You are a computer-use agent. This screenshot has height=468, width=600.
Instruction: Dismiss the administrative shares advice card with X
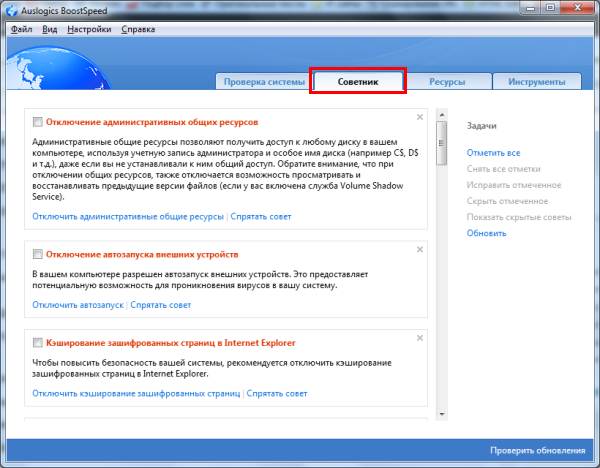pyautogui.click(x=420, y=117)
